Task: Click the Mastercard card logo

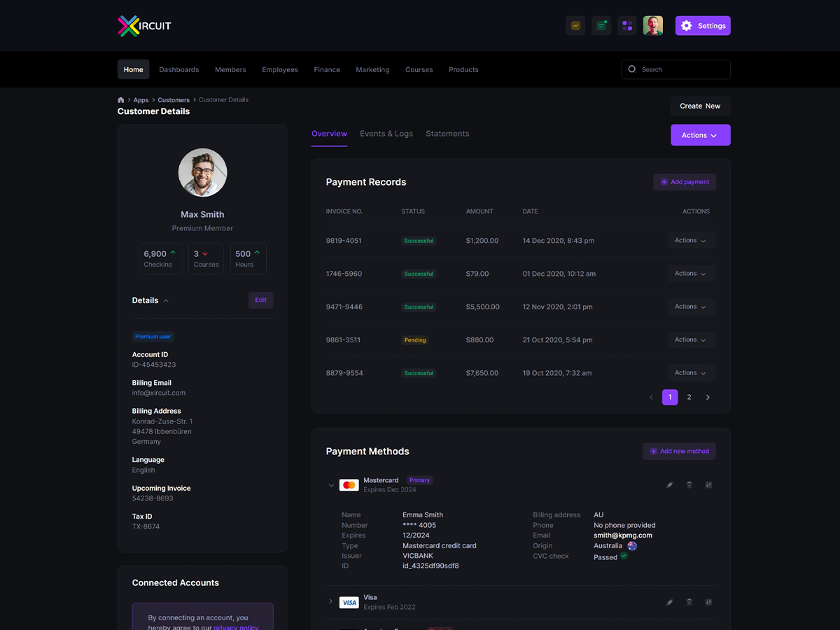Action: point(349,485)
